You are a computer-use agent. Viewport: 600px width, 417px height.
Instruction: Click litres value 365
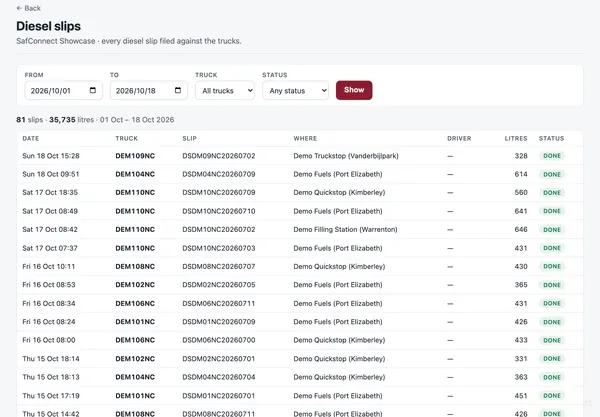coord(521,285)
